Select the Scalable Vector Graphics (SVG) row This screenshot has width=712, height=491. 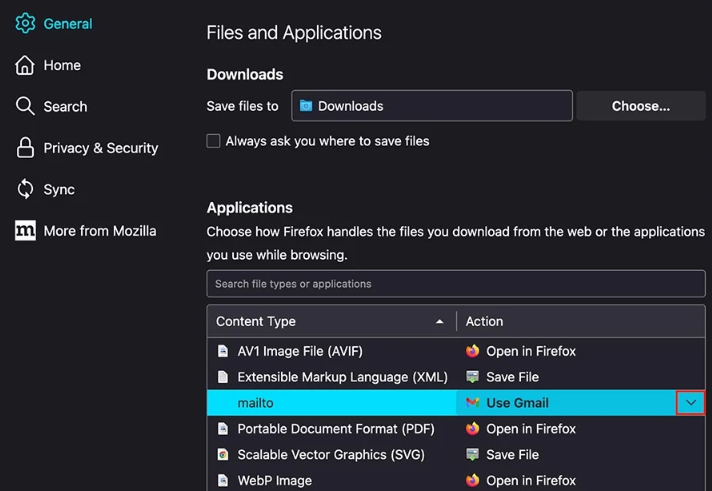[x=330, y=455]
